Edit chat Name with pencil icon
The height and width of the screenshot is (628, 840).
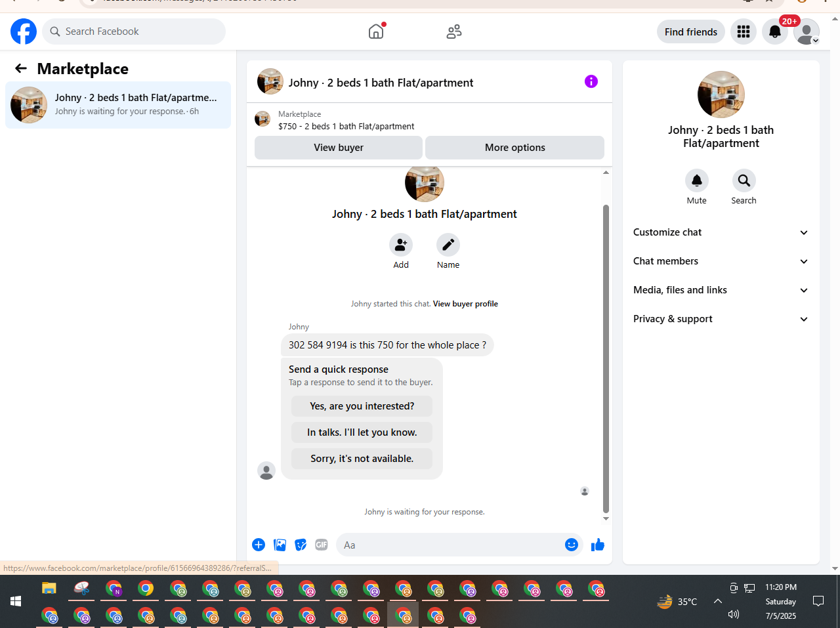448,245
